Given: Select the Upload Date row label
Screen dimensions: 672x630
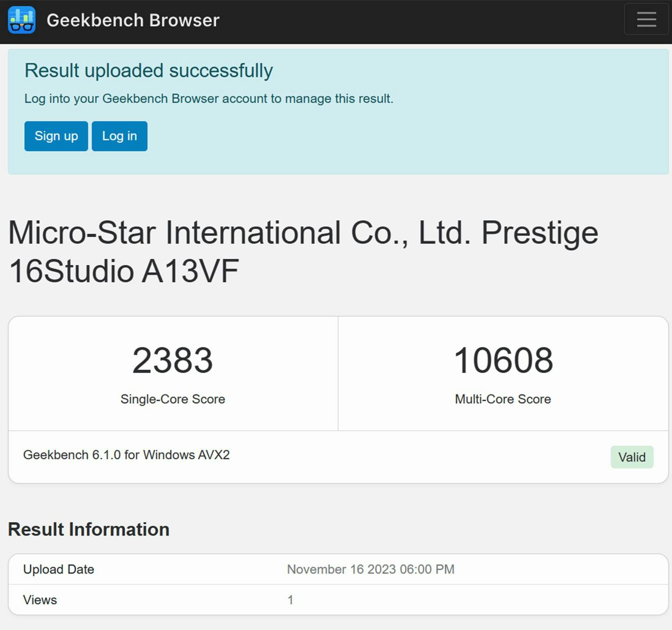Looking at the screenshot, I should pyautogui.click(x=59, y=569).
